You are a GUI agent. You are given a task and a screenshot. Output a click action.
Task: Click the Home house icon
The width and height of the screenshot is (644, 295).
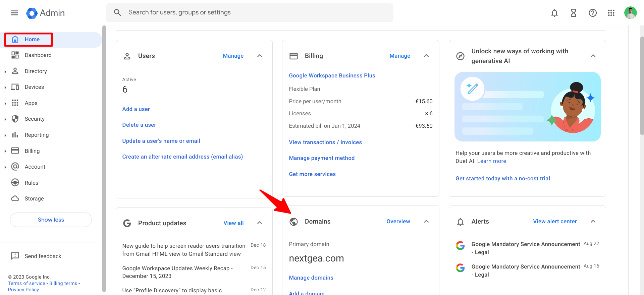(x=15, y=39)
